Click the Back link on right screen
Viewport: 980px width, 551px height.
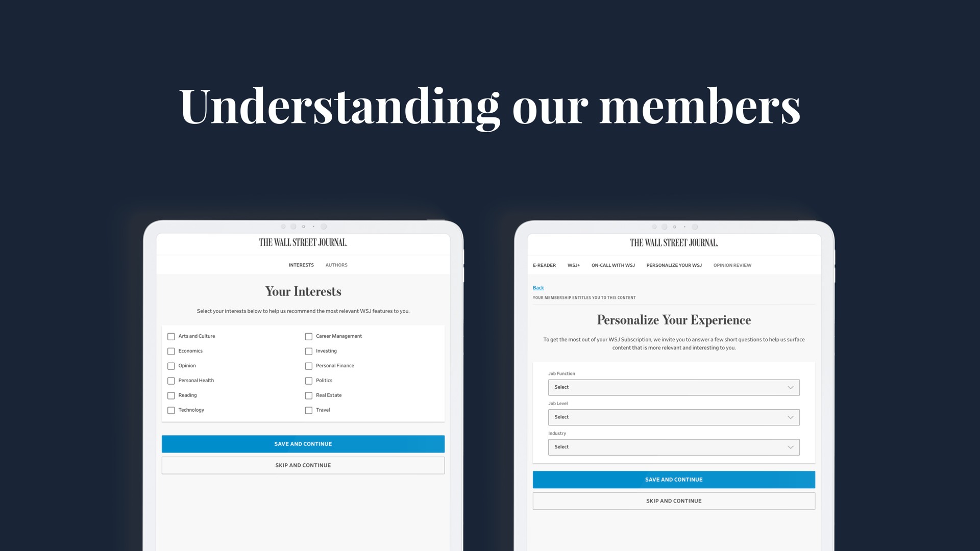click(538, 287)
